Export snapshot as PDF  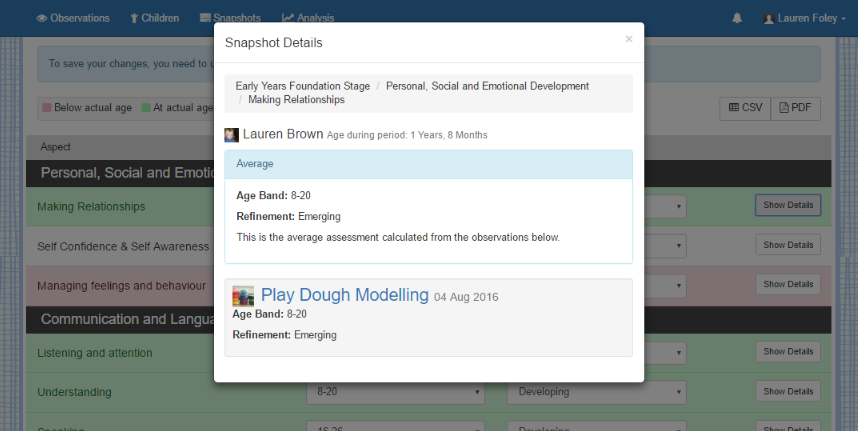point(796,108)
